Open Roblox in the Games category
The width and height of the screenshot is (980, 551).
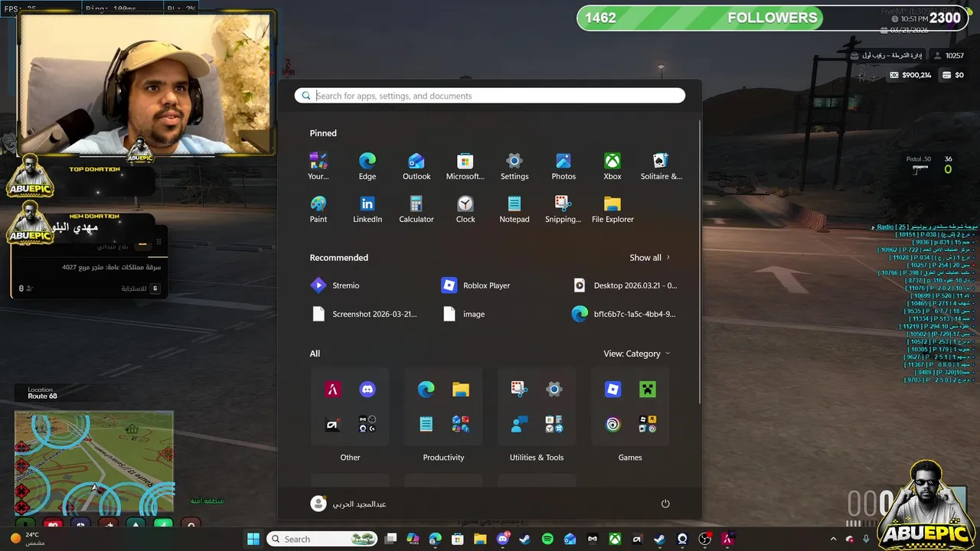612,390
